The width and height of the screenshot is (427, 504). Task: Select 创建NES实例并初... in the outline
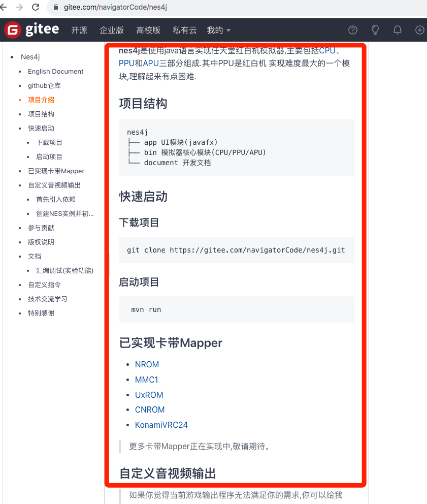coord(65,213)
